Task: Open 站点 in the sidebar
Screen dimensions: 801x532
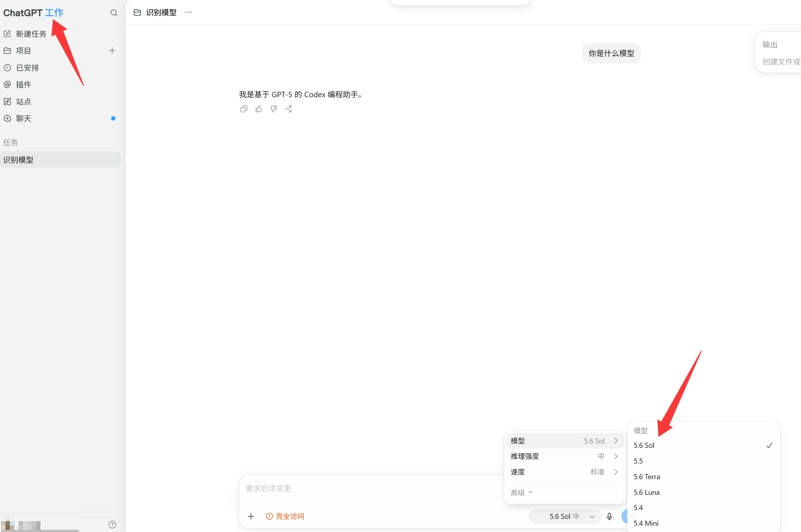Action: tap(23, 102)
